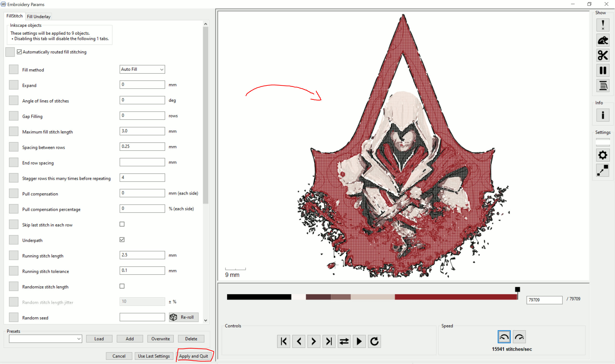Click the red segment of stitch timeline

tap(456, 297)
